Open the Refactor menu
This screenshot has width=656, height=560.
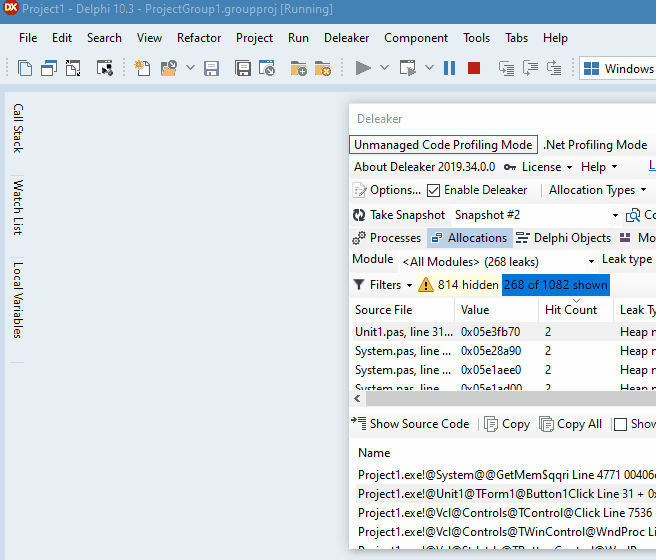click(199, 38)
